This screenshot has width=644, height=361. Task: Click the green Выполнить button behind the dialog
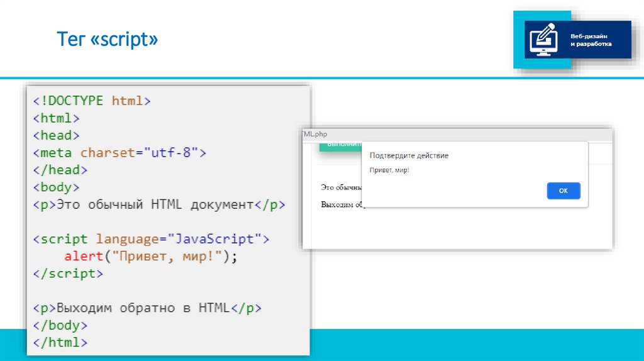[x=340, y=146]
